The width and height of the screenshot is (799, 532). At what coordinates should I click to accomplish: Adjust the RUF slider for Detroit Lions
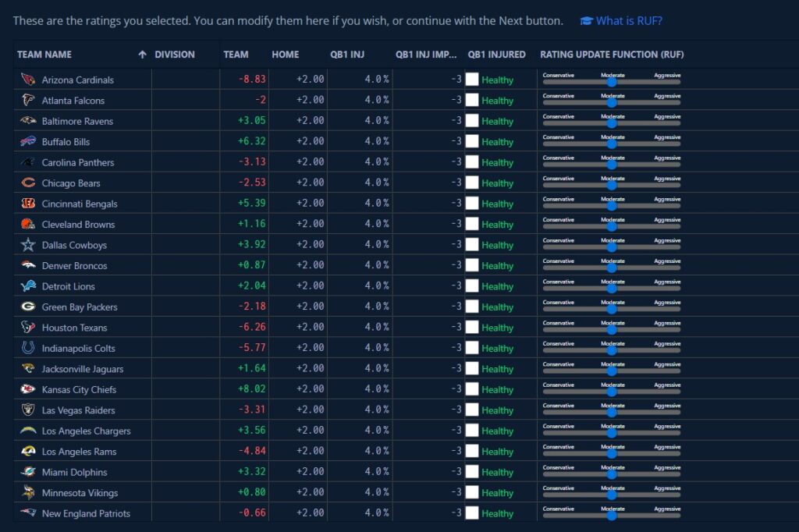click(x=612, y=288)
